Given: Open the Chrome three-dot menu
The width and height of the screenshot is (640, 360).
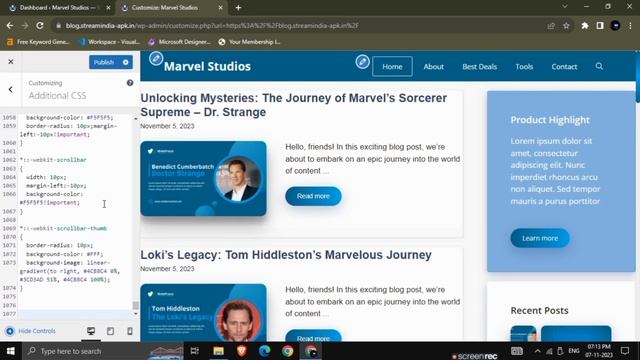Looking at the screenshot, I should [x=630, y=26].
